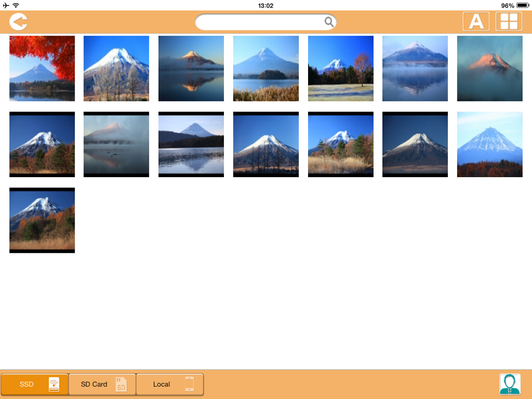532x399 pixels.
Task: Switch to grid view layout icon
Action: click(509, 22)
